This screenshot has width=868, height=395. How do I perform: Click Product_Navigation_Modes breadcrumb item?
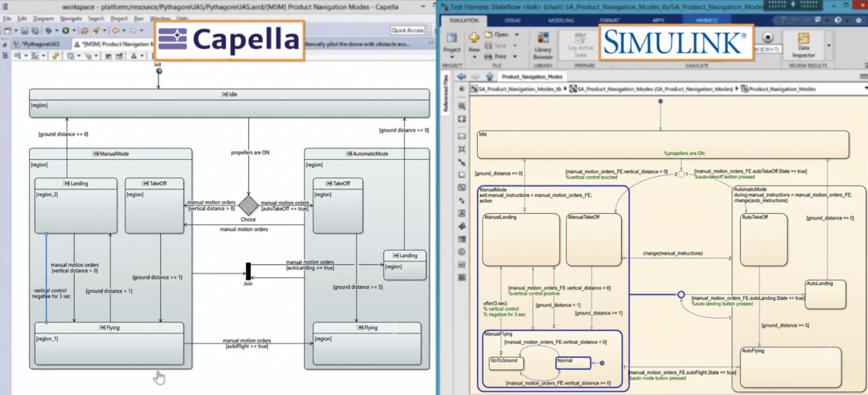pos(778,89)
